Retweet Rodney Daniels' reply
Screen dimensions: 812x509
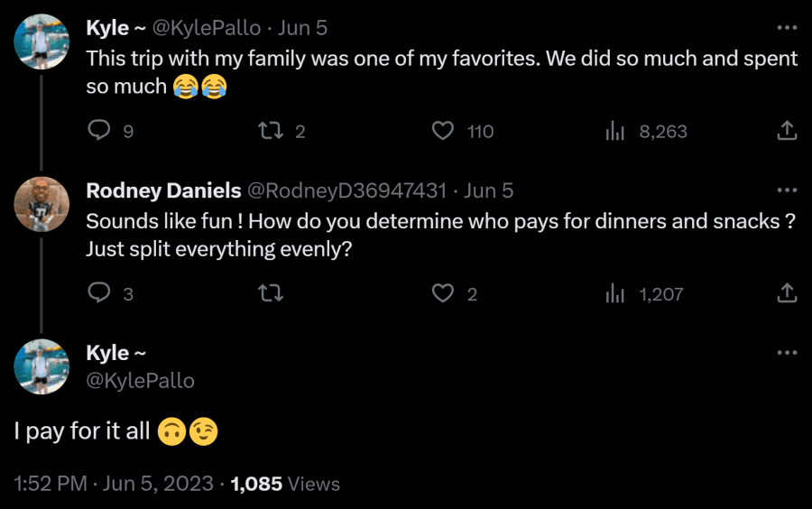[x=271, y=293]
